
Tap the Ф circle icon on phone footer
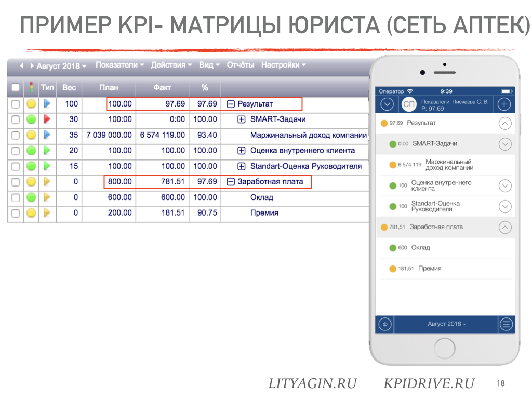pyautogui.click(x=385, y=324)
